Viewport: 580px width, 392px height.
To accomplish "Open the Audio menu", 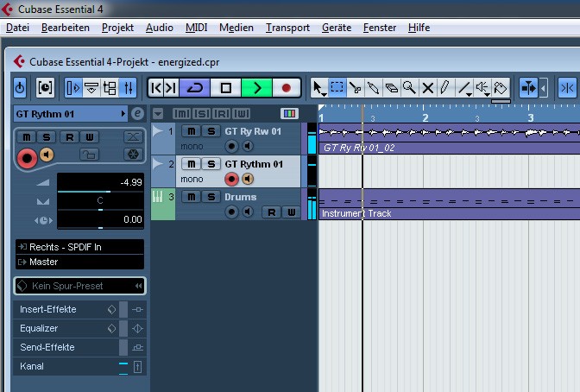I will click(x=160, y=28).
